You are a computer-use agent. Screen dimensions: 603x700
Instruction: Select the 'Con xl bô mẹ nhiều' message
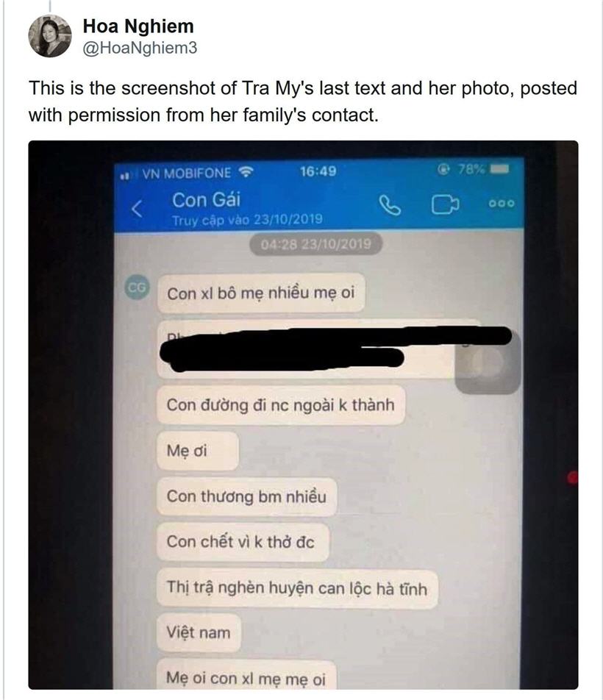click(x=261, y=293)
